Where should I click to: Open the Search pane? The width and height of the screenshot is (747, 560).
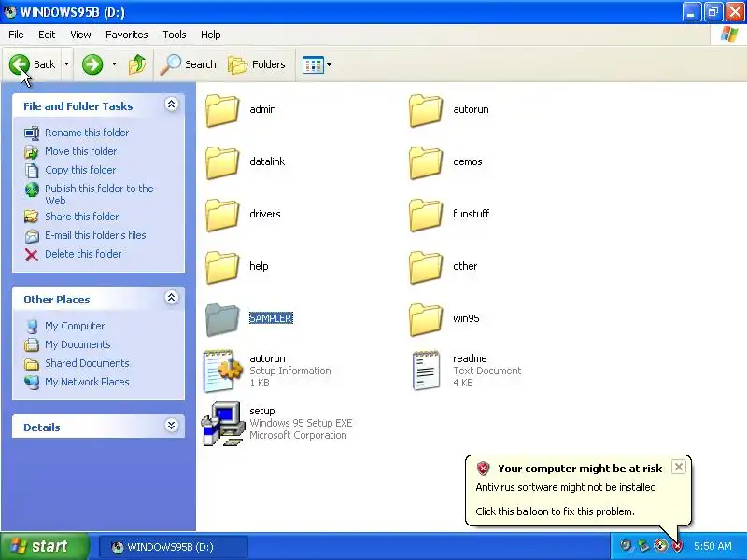click(189, 64)
